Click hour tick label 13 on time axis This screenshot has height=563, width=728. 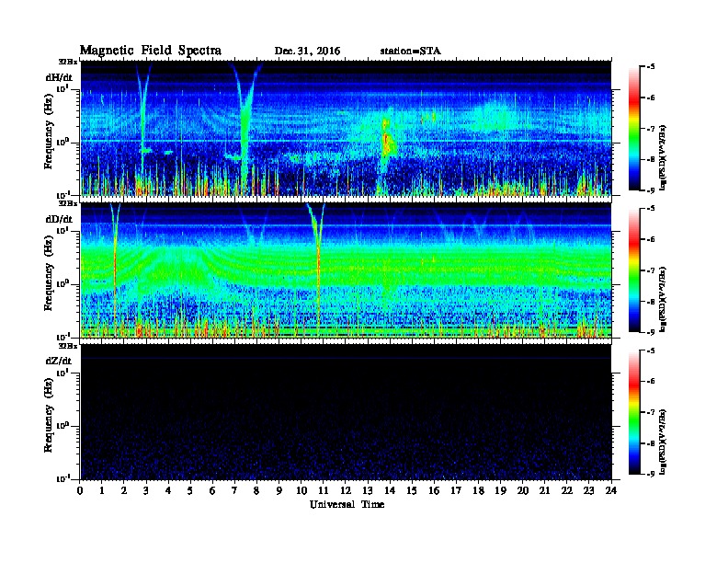pyautogui.click(x=368, y=490)
